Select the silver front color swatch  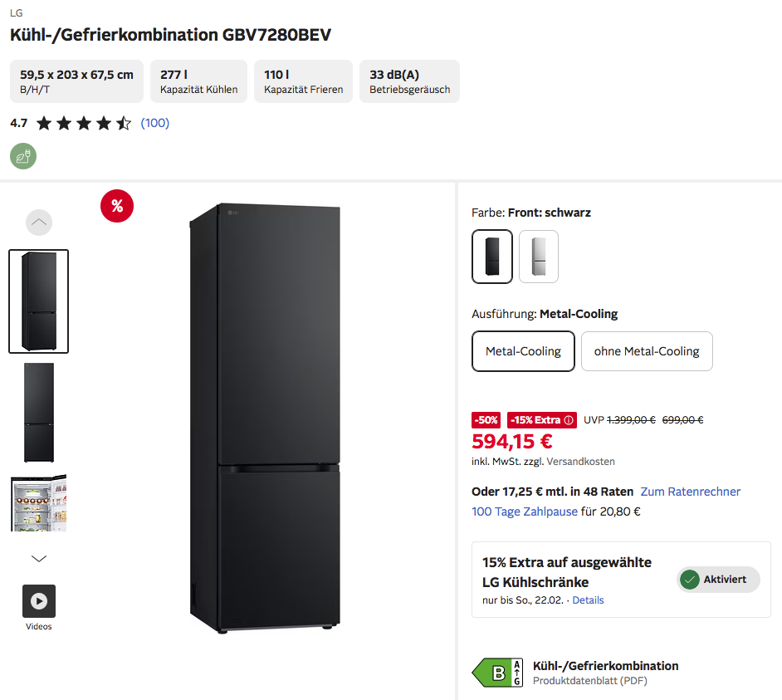click(539, 257)
